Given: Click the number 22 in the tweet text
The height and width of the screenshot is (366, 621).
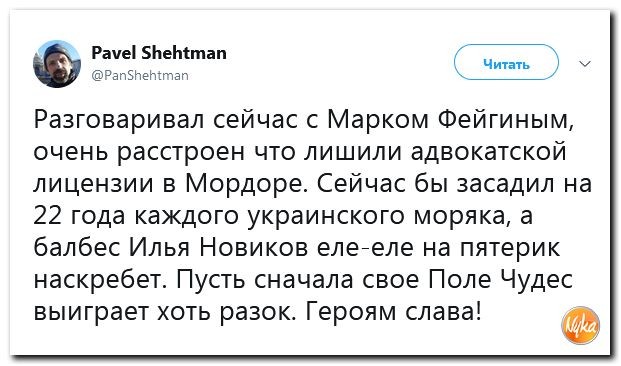Looking at the screenshot, I should 46,216.
